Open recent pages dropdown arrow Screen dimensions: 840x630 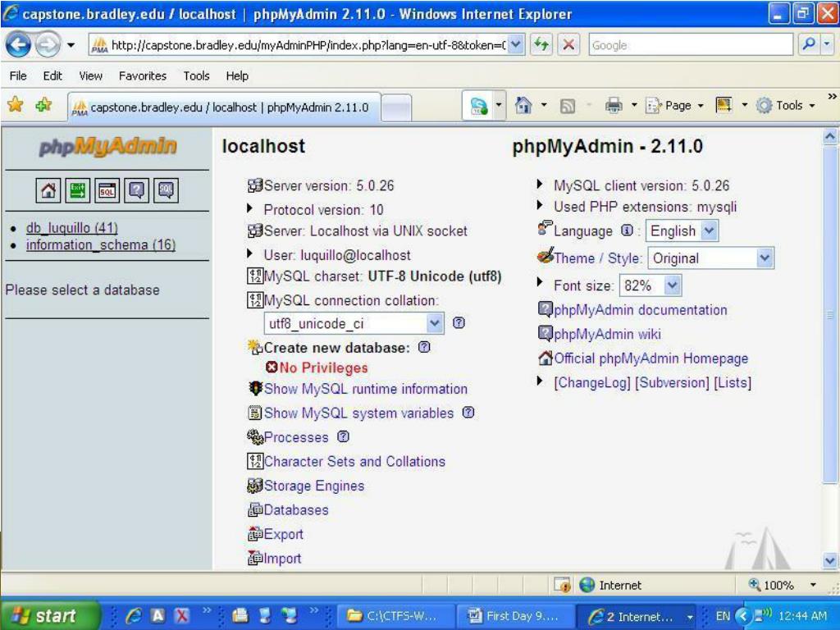coord(71,46)
